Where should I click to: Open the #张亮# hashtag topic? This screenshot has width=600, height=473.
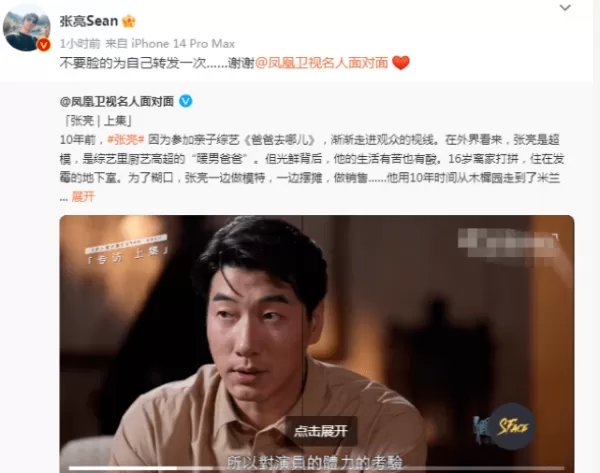(126, 140)
